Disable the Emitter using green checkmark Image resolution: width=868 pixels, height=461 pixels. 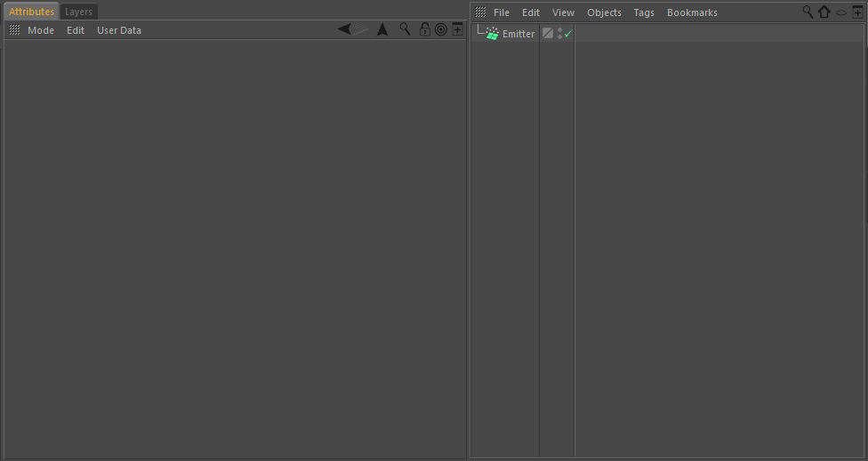click(568, 33)
